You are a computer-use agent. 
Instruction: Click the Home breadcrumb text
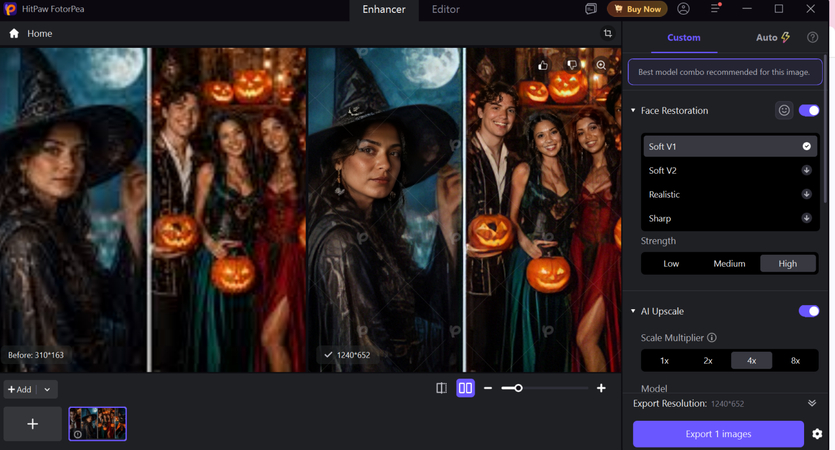[x=40, y=34]
